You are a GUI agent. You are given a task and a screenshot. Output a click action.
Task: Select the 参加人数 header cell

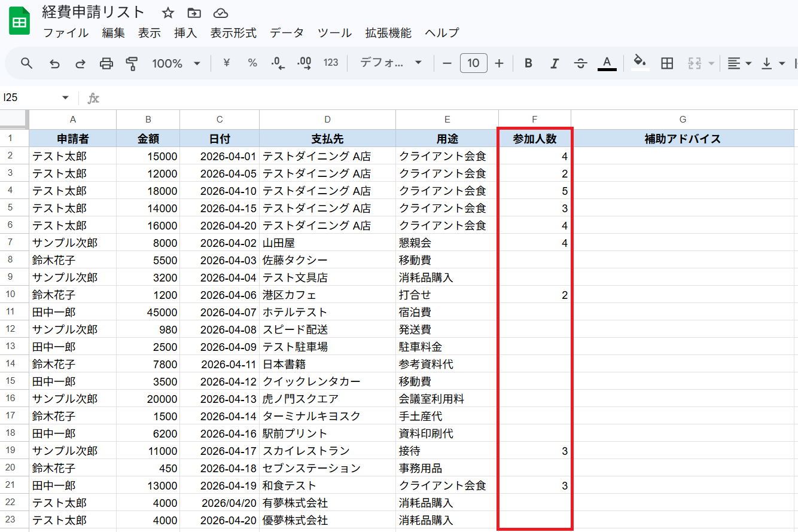535,139
